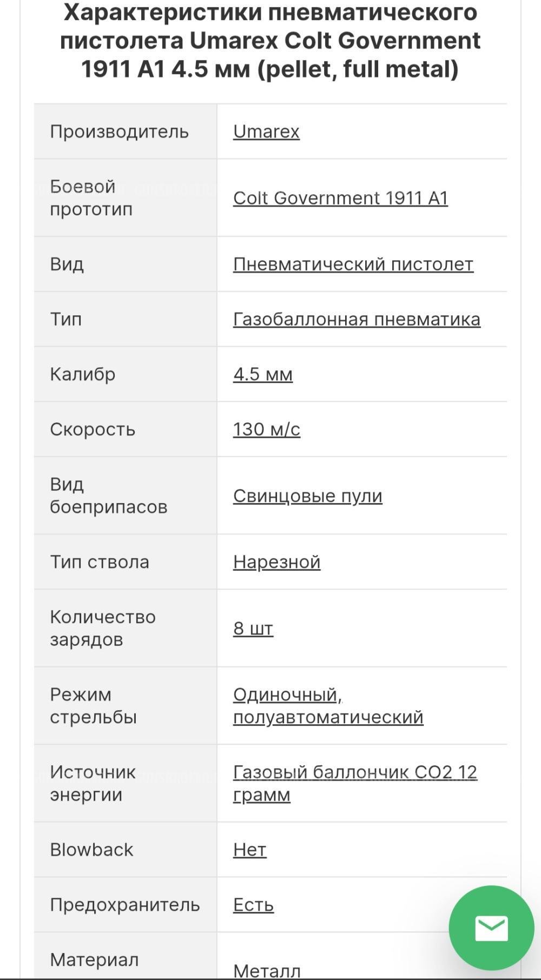Screen dimensions: 541x980
Task: Click the 4.5 мм caliber link
Action: [262, 374]
